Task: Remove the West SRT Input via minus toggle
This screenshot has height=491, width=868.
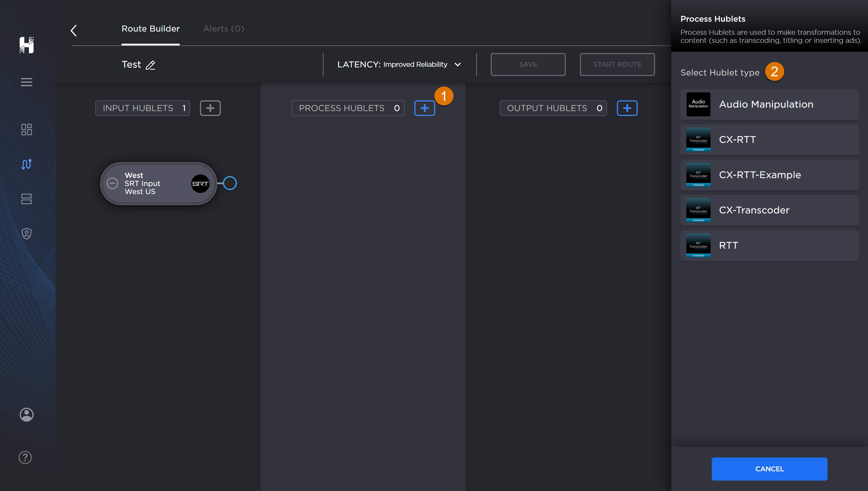Action: click(112, 183)
